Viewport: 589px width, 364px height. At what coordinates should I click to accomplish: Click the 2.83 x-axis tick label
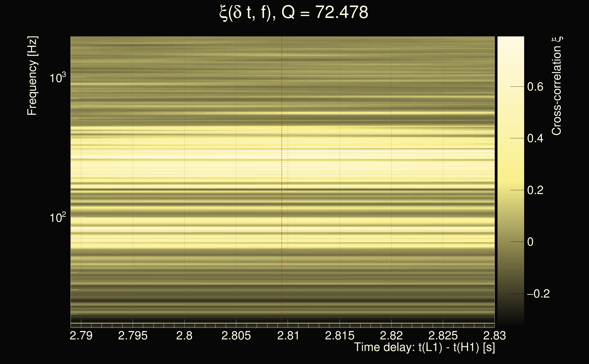point(495,336)
